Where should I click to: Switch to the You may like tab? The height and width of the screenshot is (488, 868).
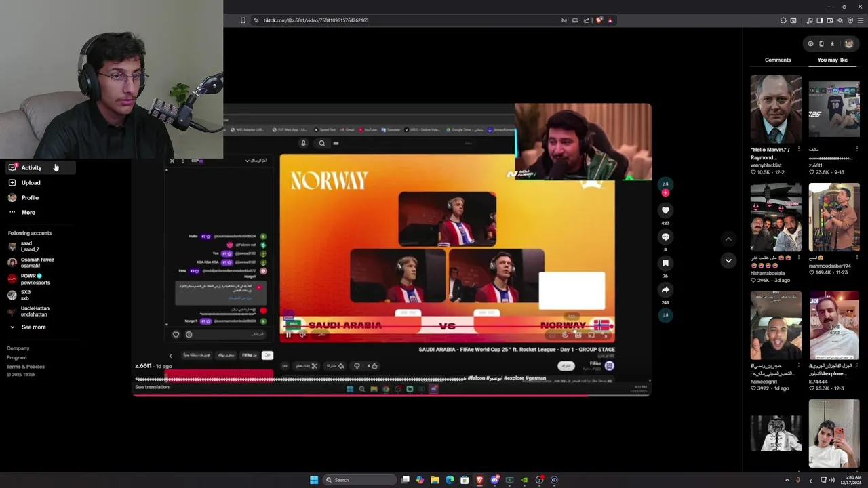click(x=833, y=60)
